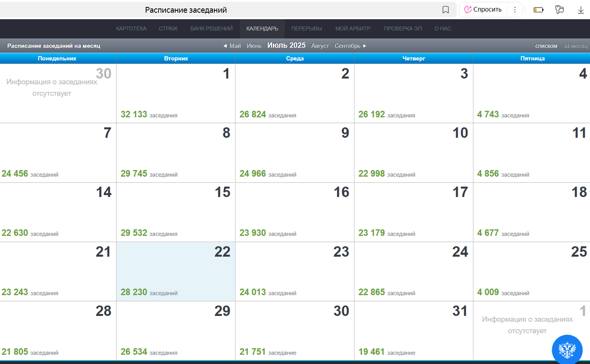Image resolution: width=590 pixels, height=364 pixels.
Task: Open July 4 with 4 743 заседания
Action: pos(532,93)
